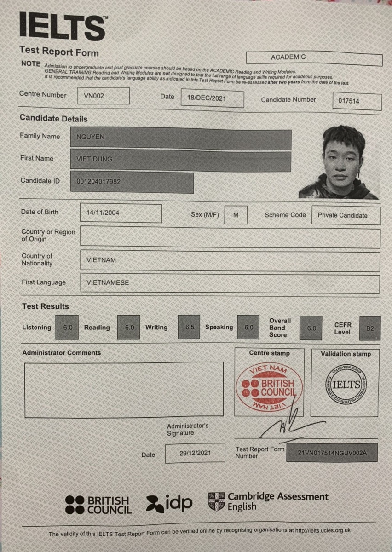Click the "Test Report Form" heading
Image resolution: width=392 pixels, height=552 pixels.
click(x=59, y=51)
